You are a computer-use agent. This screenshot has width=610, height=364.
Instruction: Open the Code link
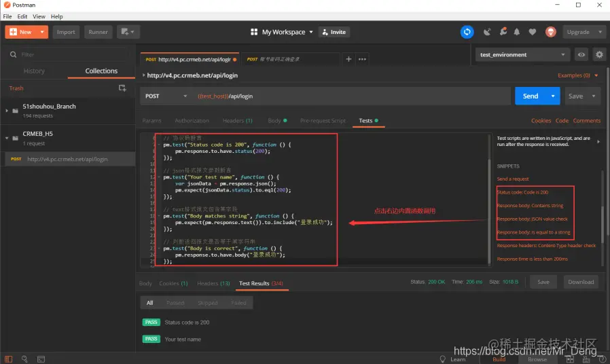pyautogui.click(x=562, y=121)
